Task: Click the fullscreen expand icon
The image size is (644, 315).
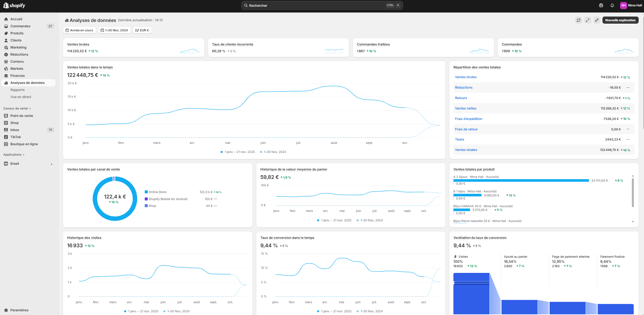Action: (588, 20)
